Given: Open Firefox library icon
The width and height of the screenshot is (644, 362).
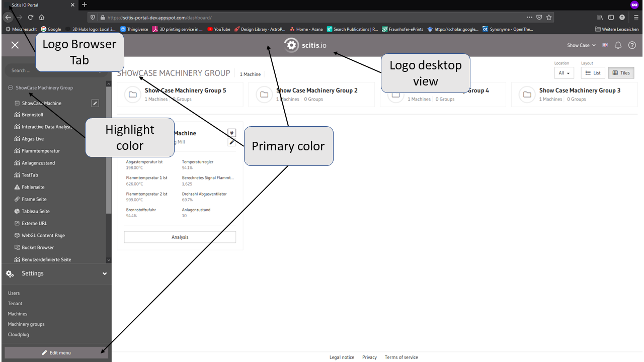Looking at the screenshot, I should [x=600, y=17].
